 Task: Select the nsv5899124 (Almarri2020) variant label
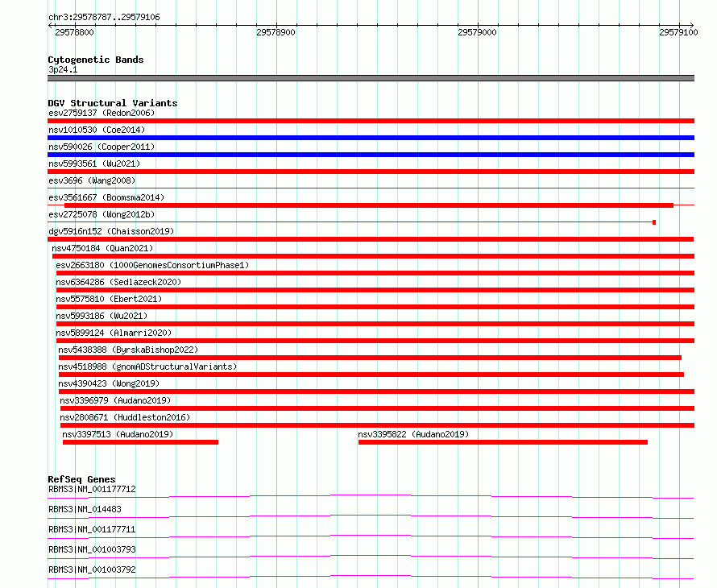pyautogui.click(x=114, y=333)
